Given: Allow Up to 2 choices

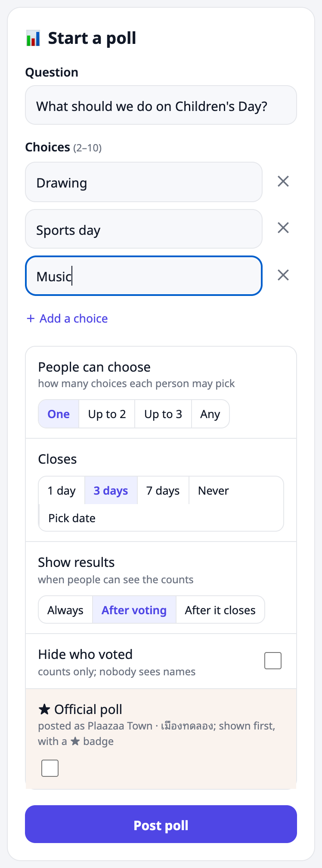Looking at the screenshot, I should tap(107, 414).
